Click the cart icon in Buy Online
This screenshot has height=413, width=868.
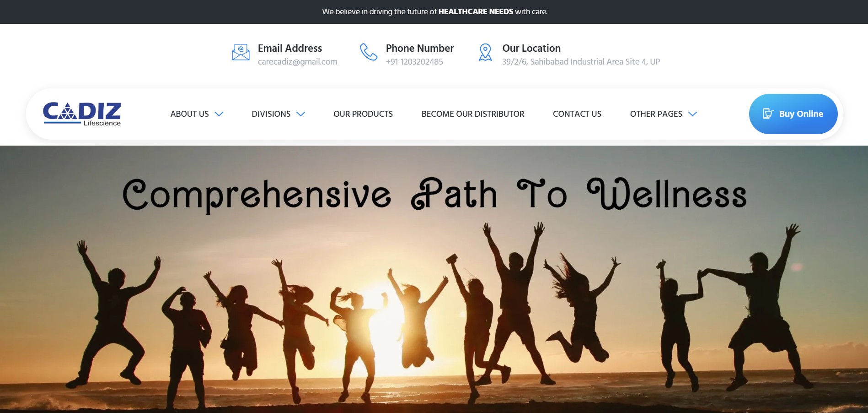tap(768, 114)
